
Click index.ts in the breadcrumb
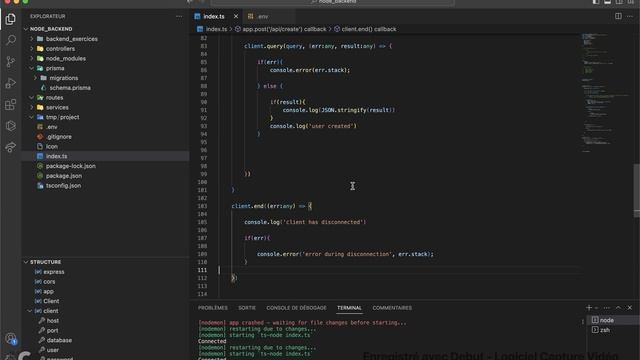pos(216,29)
